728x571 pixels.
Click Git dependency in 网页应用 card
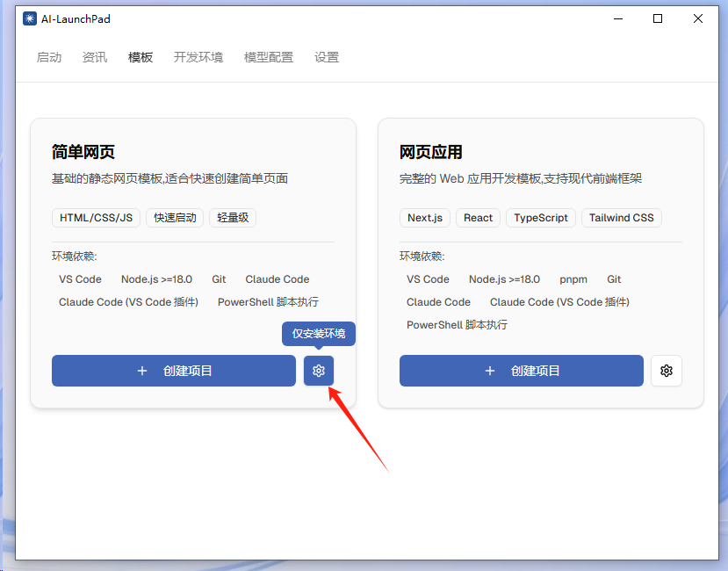[x=614, y=279]
